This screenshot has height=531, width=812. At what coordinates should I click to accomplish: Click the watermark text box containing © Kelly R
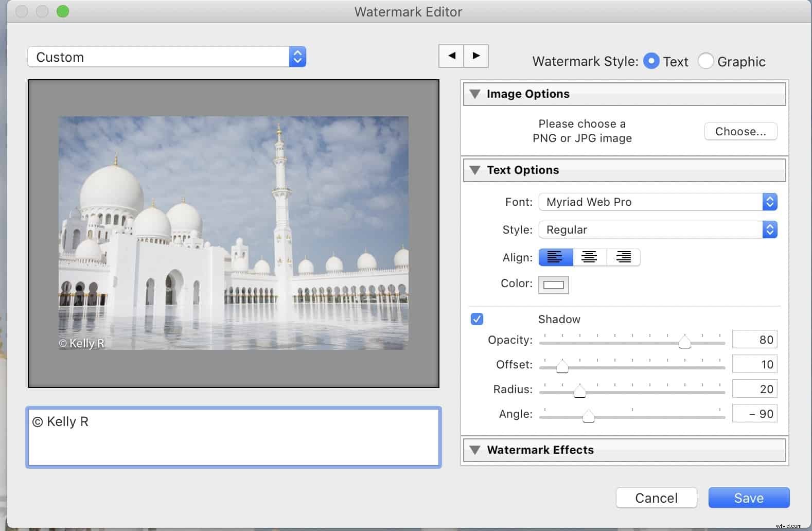click(234, 437)
